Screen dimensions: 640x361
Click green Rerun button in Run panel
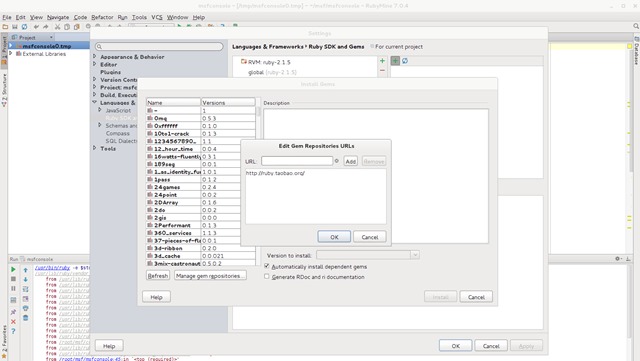[x=13, y=270]
